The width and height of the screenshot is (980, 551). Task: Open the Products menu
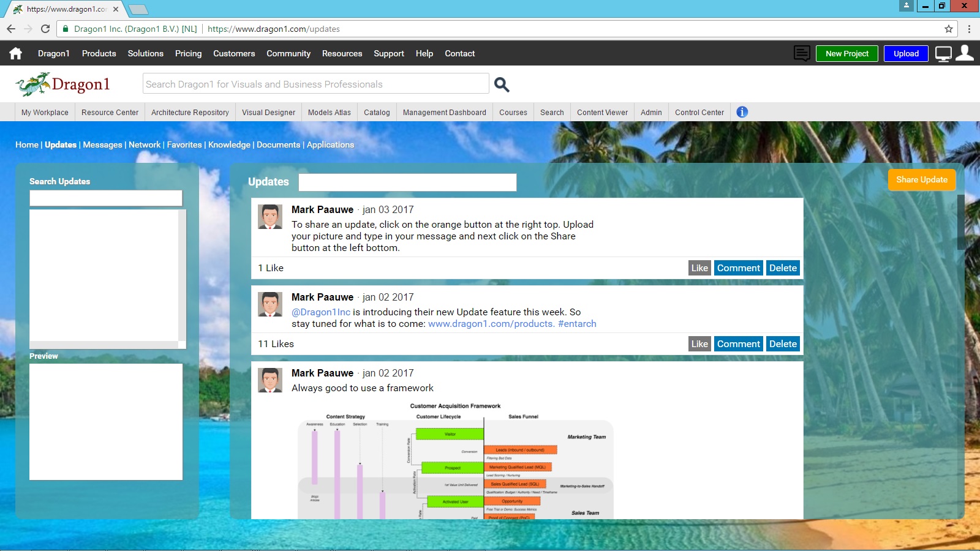(99, 53)
